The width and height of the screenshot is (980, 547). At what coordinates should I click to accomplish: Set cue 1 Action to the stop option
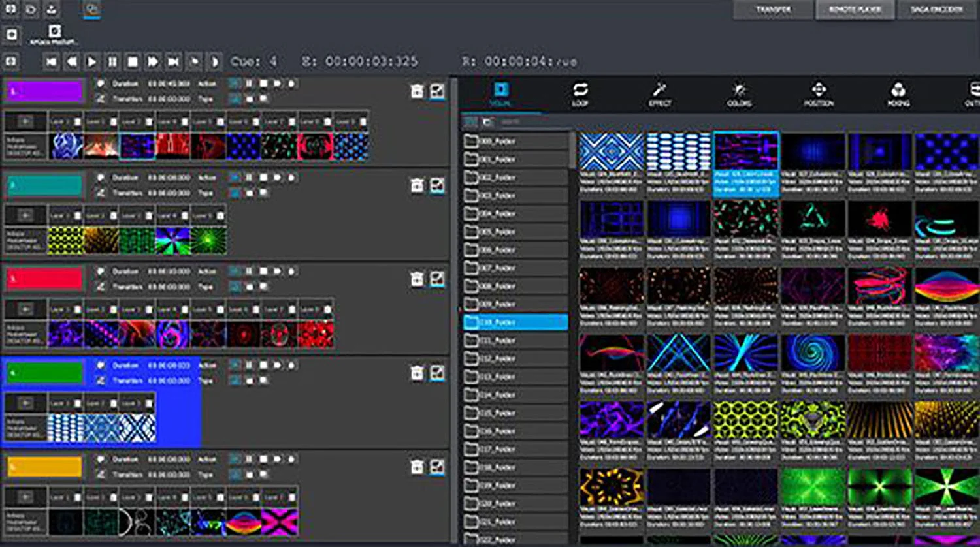pos(263,84)
